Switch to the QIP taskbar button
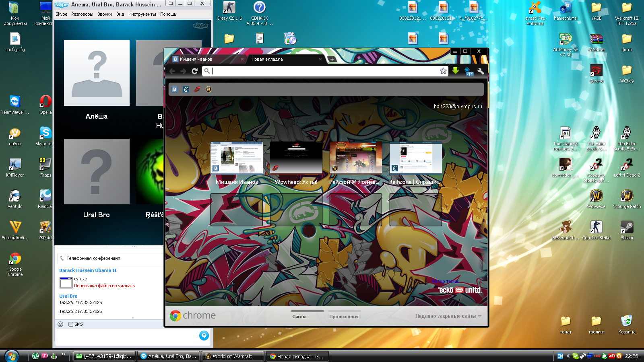 click(x=104, y=356)
